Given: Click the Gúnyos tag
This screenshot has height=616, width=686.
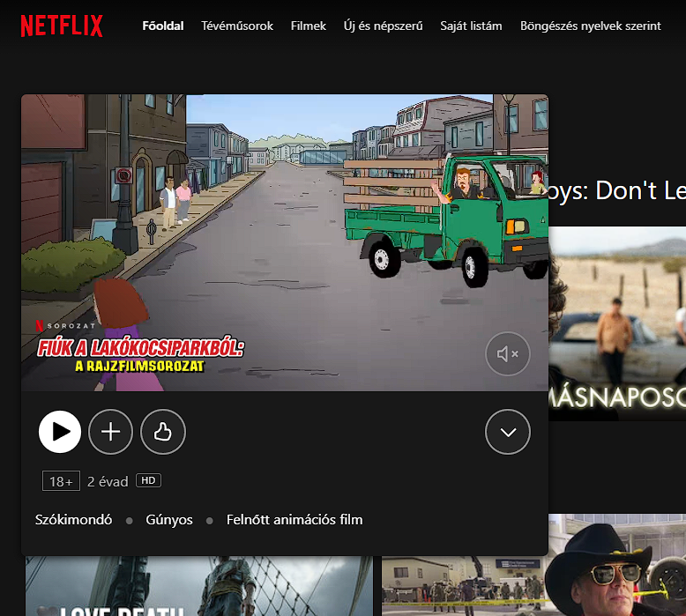Looking at the screenshot, I should 169,520.
